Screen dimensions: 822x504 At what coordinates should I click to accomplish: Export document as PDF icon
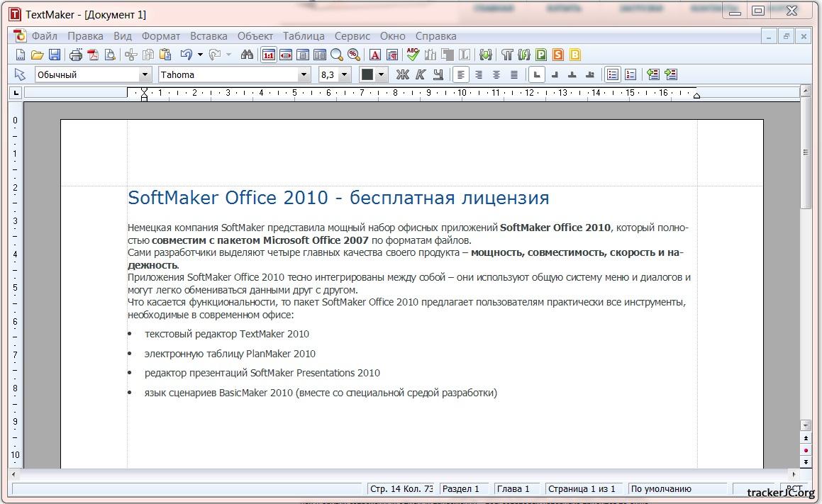pos(93,55)
